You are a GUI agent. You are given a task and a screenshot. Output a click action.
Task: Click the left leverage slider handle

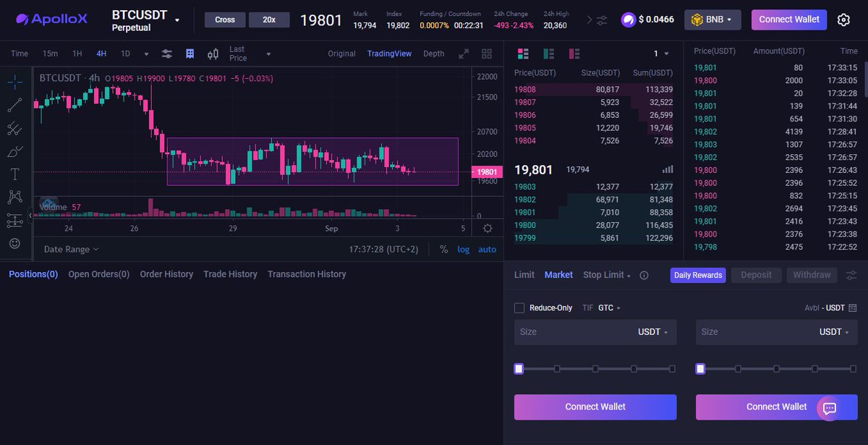click(x=519, y=369)
